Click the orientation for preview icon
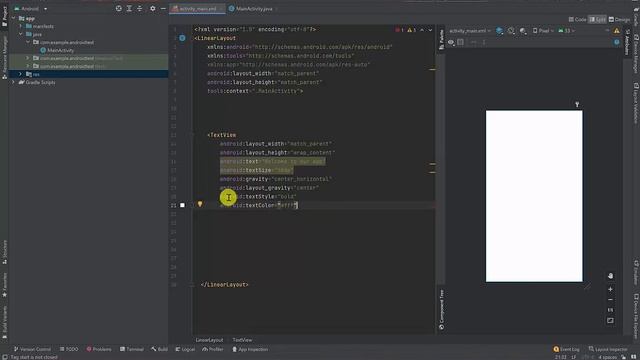This screenshot has height=360, width=640. point(511,31)
